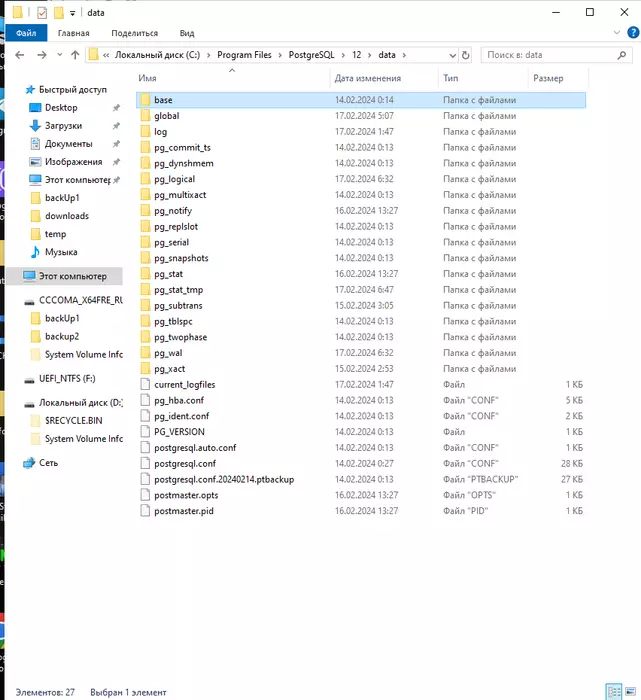Image resolution: width=641 pixels, height=700 pixels.
Task: Switch to the Поделиться tab
Action: [134, 33]
